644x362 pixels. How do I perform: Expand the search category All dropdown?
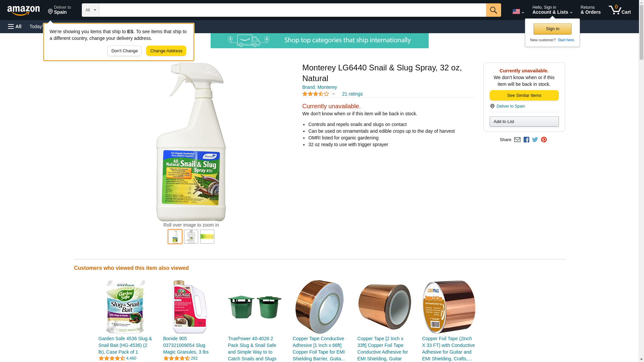(x=91, y=10)
